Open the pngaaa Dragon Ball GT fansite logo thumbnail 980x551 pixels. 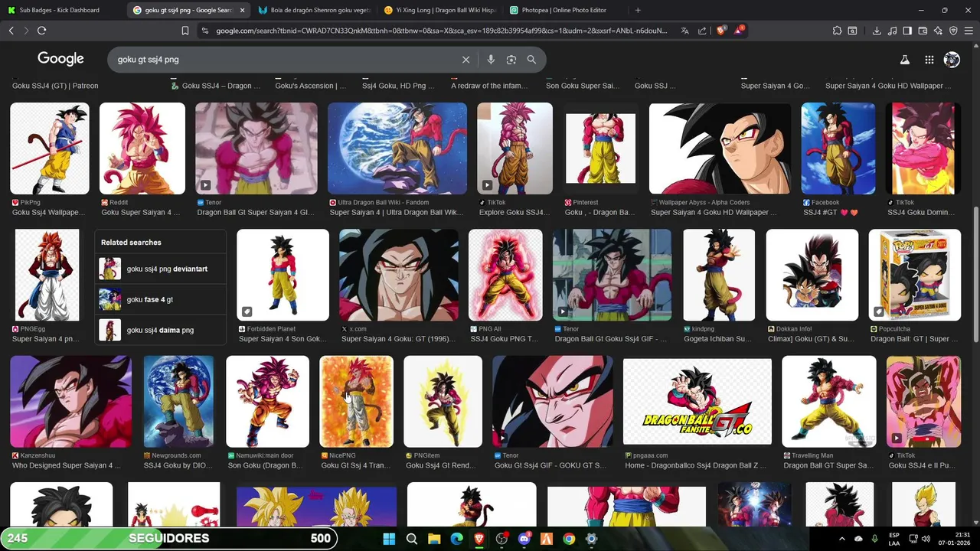[x=697, y=401]
